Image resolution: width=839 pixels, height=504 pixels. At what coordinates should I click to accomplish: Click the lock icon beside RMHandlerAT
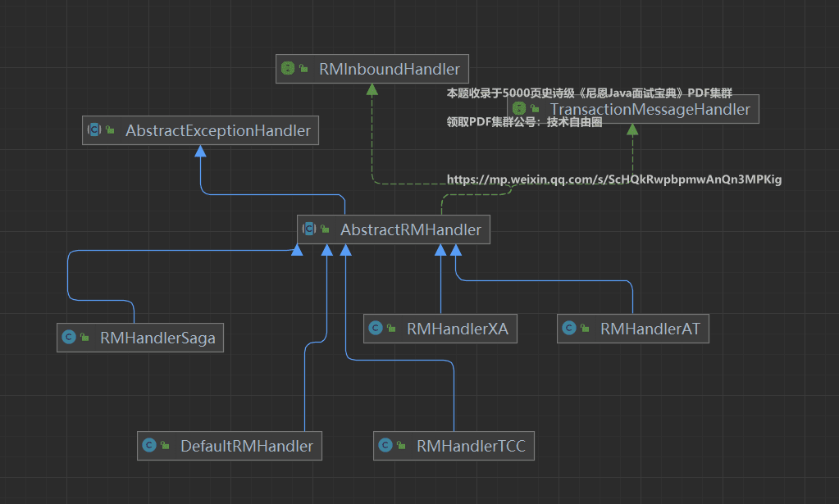[x=585, y=328]
